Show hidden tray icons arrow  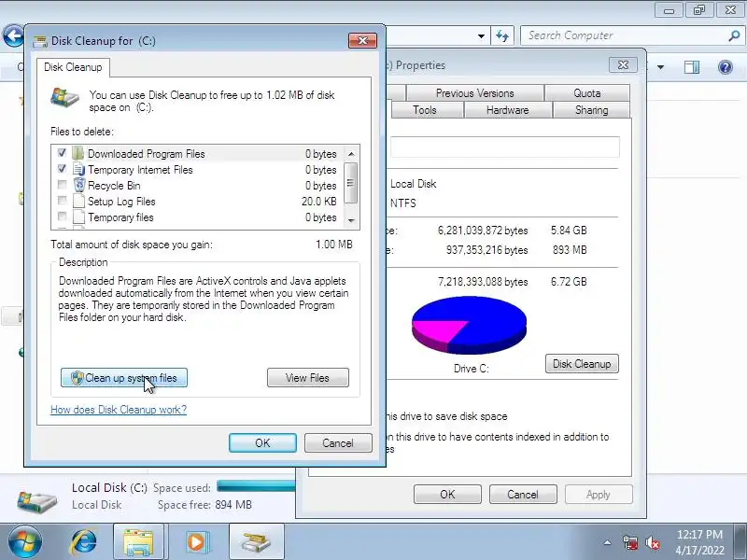pos(607,542)
